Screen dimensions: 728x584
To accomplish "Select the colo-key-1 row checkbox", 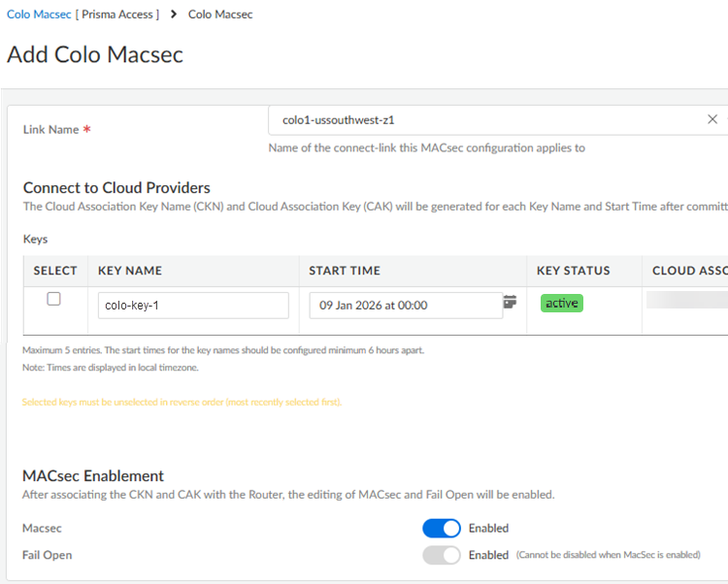I will [x=54, y=299].
